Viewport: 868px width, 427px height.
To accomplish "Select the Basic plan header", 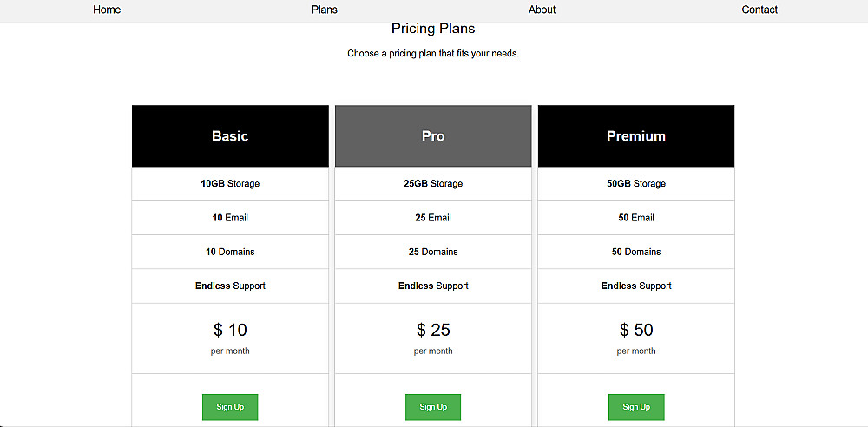I will click(x=230, y=136).
